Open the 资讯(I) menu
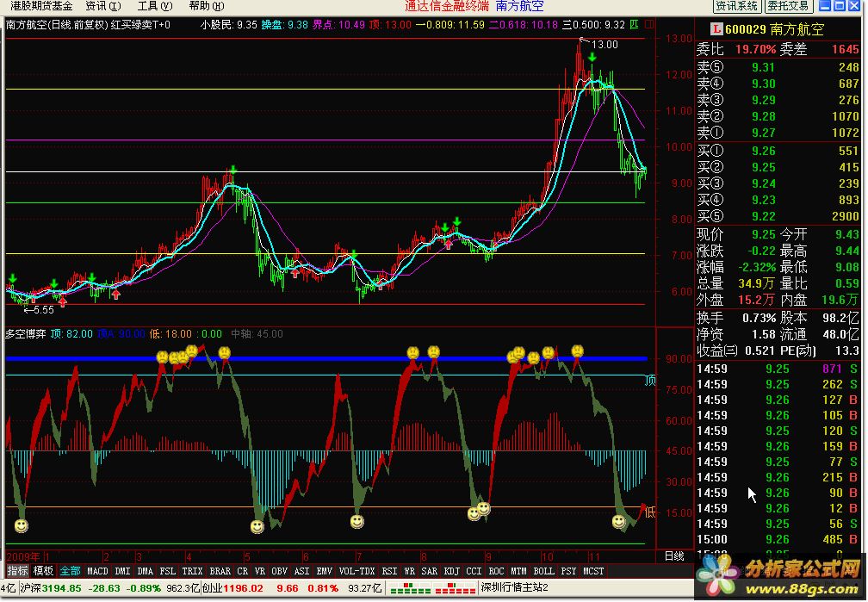 click(x=103, y=6)
